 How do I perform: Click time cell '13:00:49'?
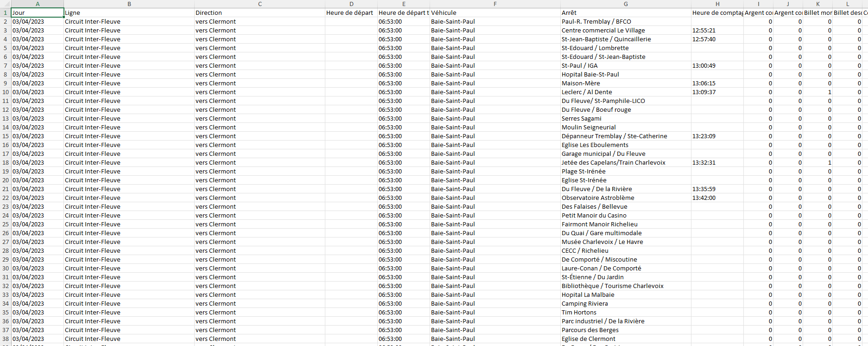(717, 65)
